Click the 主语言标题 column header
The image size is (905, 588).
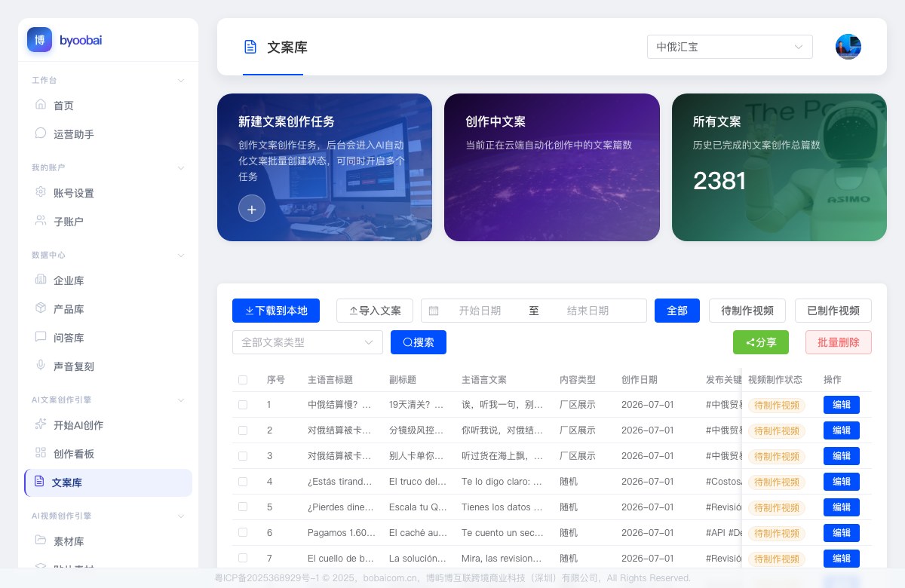[x=330, y=380]
